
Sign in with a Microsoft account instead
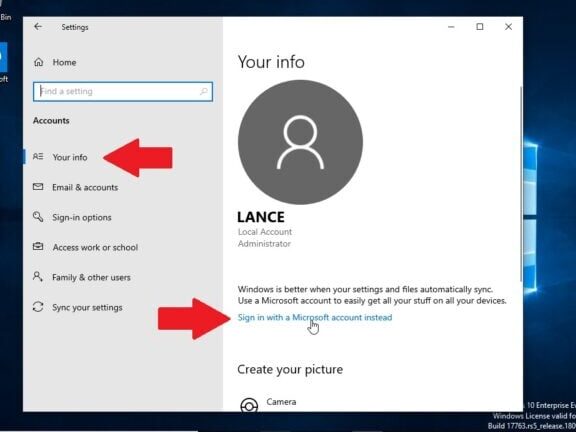click(x=315, y=317)
